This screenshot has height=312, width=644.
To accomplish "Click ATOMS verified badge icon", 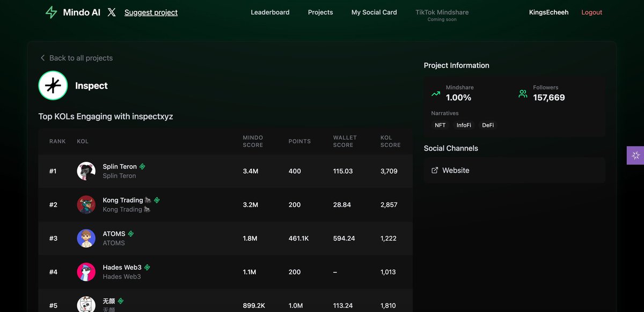I will (x=130, y=234).
